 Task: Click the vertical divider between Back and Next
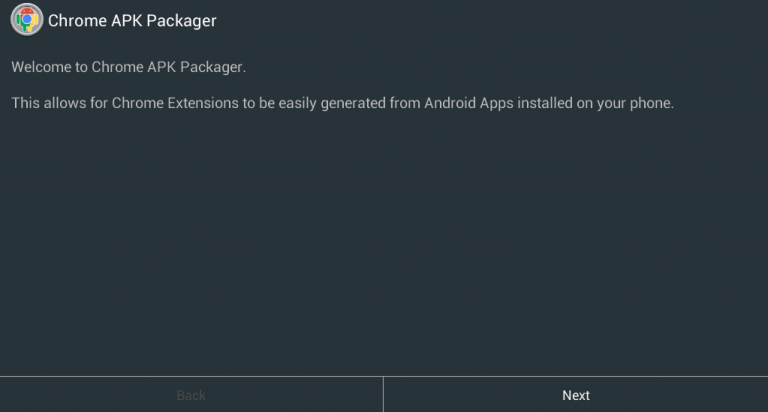(383, 395)
